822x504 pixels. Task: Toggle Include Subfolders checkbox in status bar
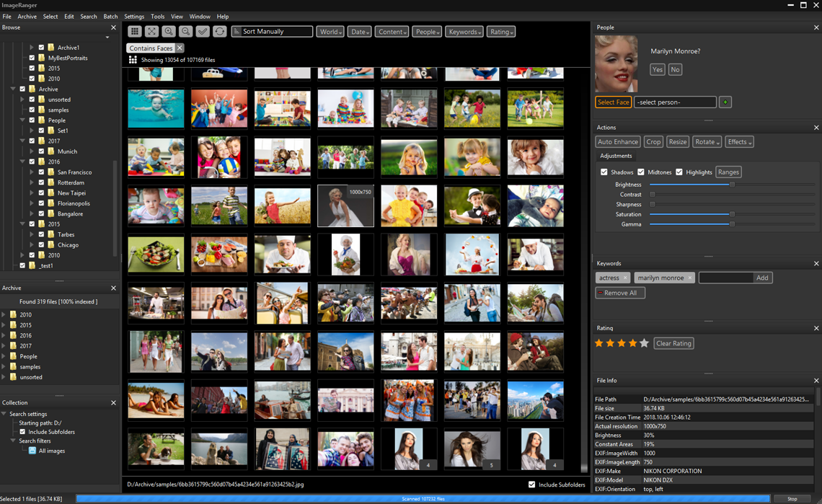532,485
